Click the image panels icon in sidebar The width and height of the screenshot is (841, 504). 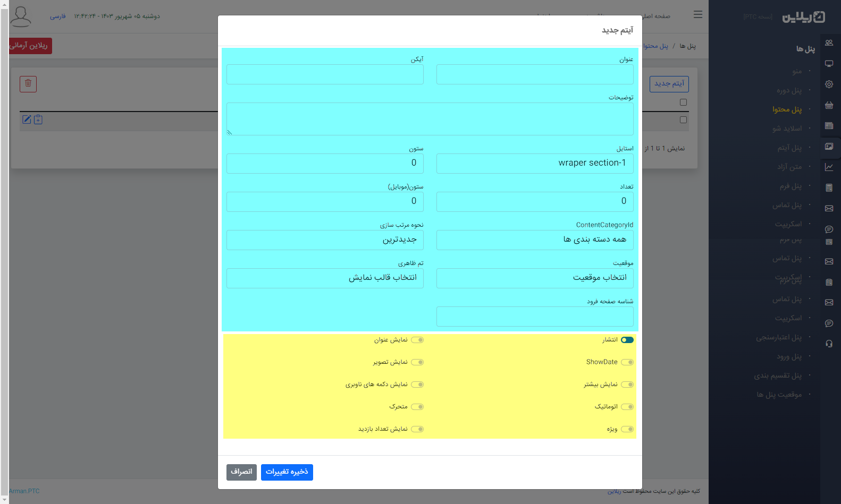(x=829, y=147)
